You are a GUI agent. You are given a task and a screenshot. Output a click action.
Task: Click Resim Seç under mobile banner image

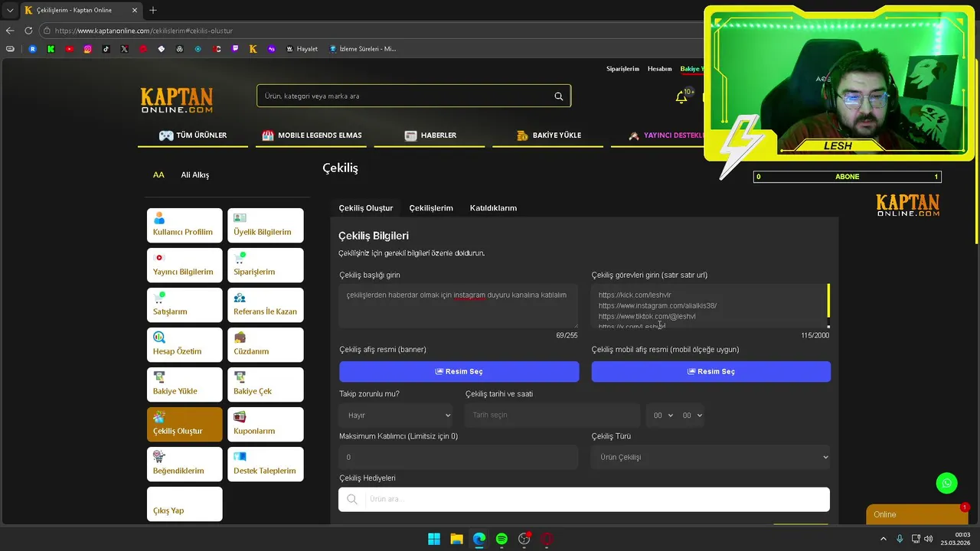point(711,371)
